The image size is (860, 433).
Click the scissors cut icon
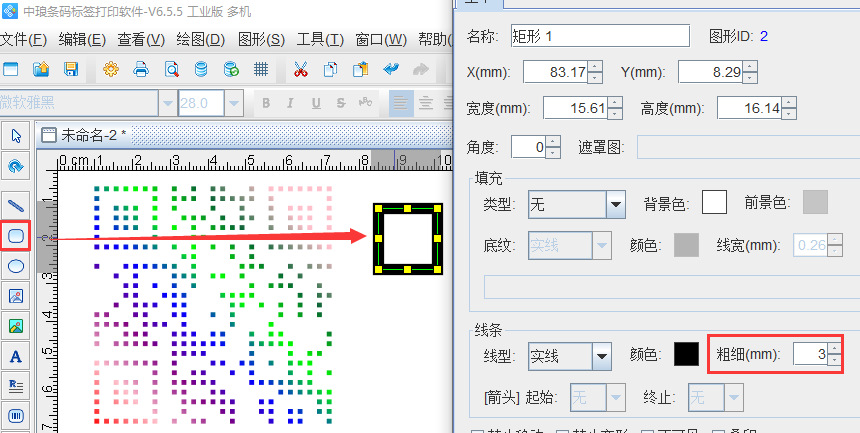click(300, 70)
